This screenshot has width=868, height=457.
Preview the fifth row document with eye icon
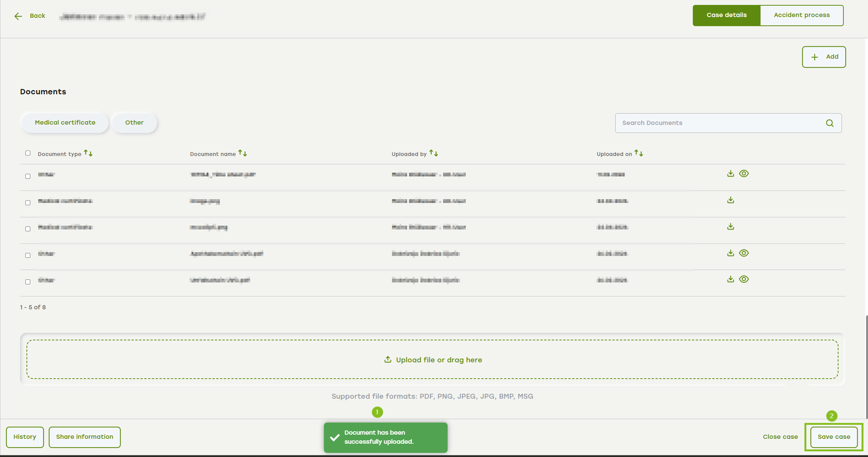pos(744,279)
